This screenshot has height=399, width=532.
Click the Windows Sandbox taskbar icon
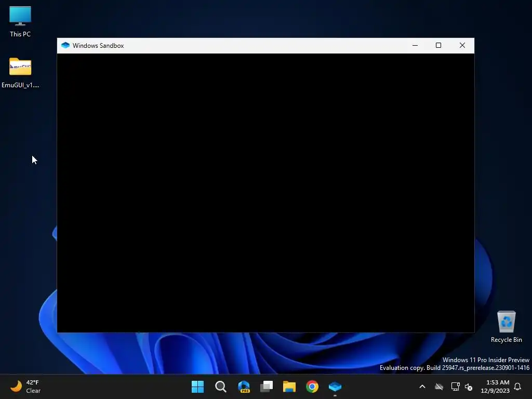(x=335, y=387)
